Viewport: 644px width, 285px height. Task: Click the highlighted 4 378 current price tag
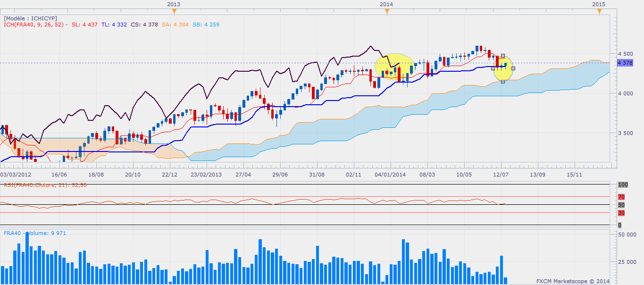tap(625, 63)
